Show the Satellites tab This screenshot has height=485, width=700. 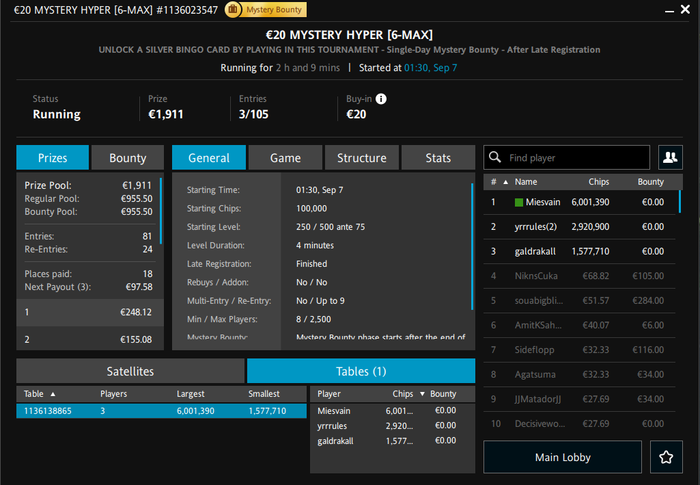pyautogui.click(x=130, y=371)
